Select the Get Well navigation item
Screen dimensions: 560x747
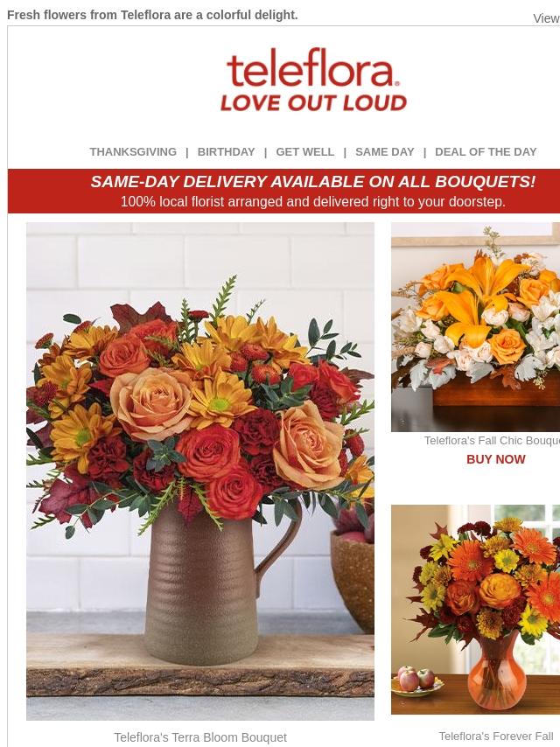click(x=305, y=152)
